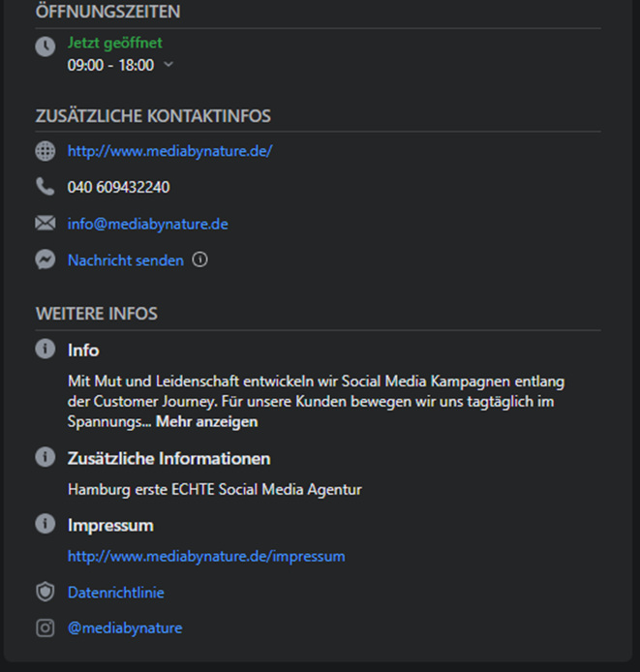Click the Nachricht senden link
The height and width of the screenshot is (672, 640).
126,260
